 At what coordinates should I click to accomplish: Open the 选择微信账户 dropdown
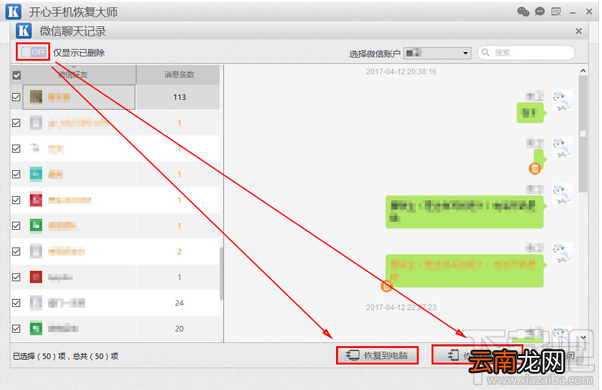click(x=437, y=53)
